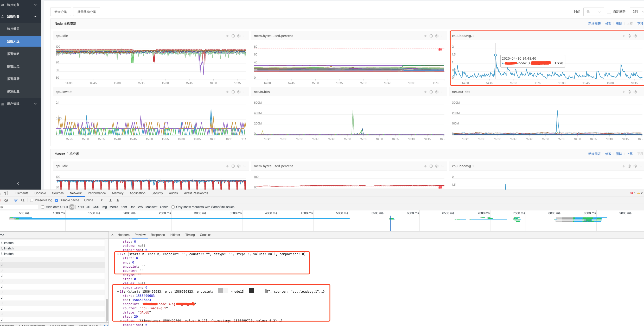
Task: Click the export HAR download arrow
Action: click(x=118, y=200)
